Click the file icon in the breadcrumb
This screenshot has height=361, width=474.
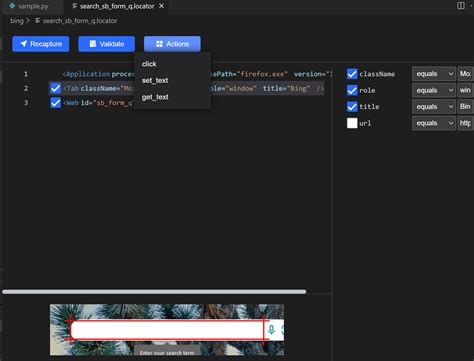[x=38, y=21]
